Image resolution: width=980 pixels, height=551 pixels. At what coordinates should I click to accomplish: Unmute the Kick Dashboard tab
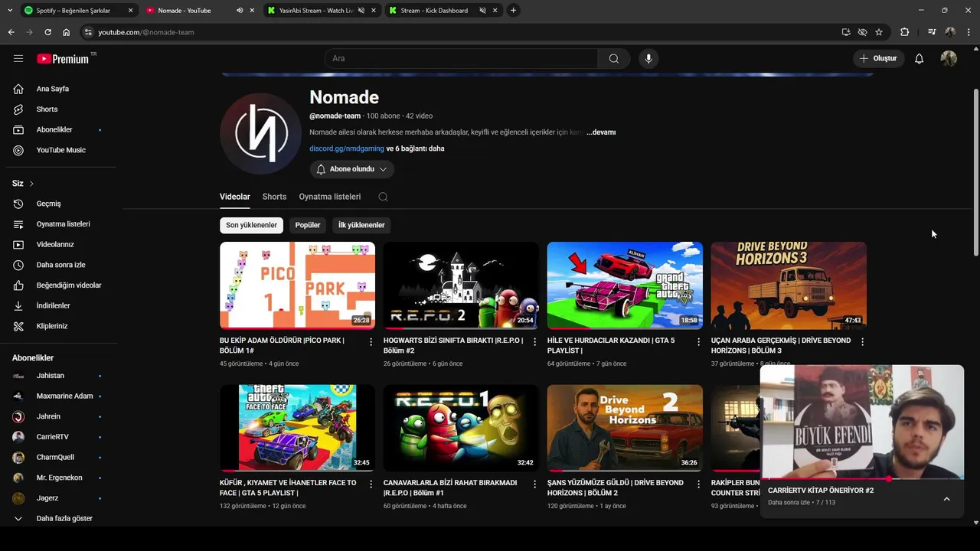click(x=483, y=10)
